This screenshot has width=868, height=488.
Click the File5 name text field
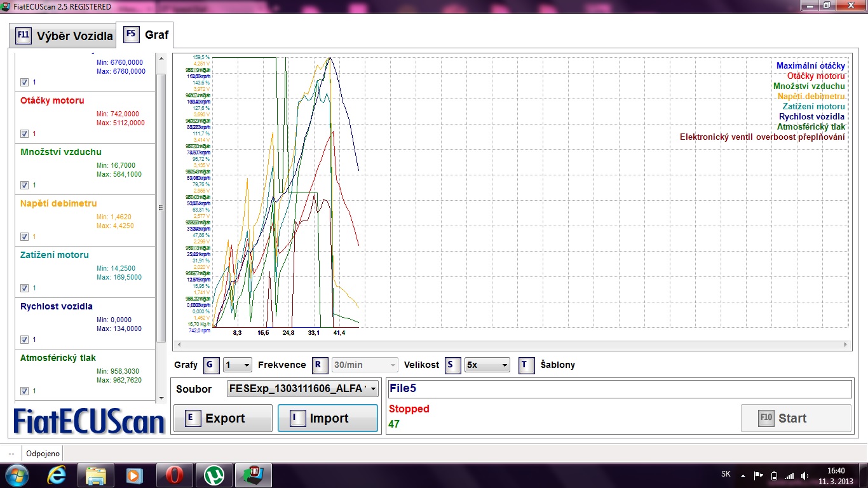(620, 389)
